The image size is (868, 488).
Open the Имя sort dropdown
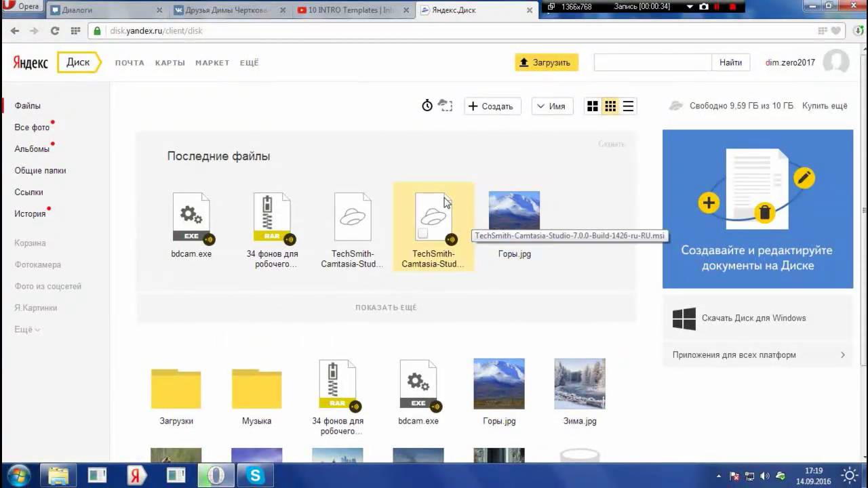tap(552, 106)
